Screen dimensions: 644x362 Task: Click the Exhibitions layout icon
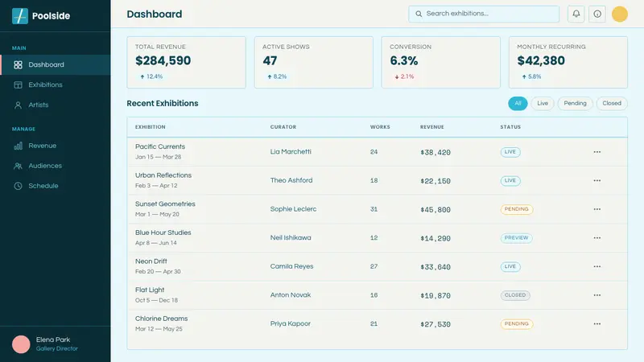click(18, 85)
